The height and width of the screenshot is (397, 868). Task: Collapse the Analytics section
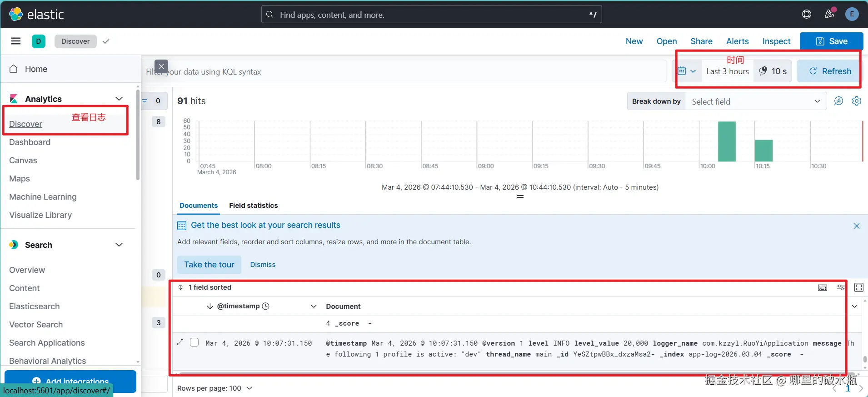point(119,99)
